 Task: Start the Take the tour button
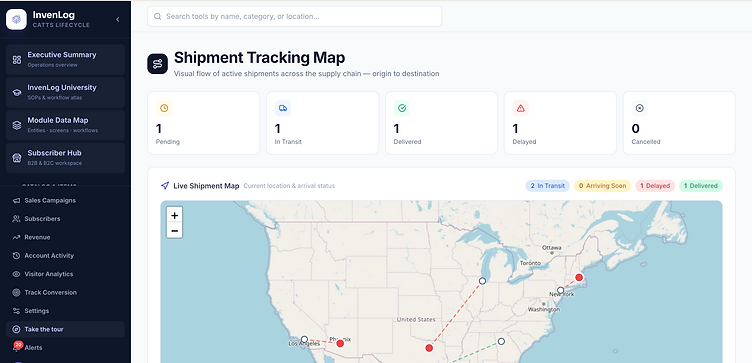pyautogui.click(x=65, y=329)
